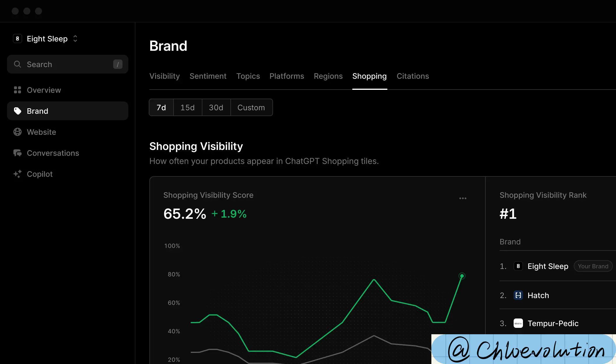
Task: Switch to the Citations tab
Action: 413,76
